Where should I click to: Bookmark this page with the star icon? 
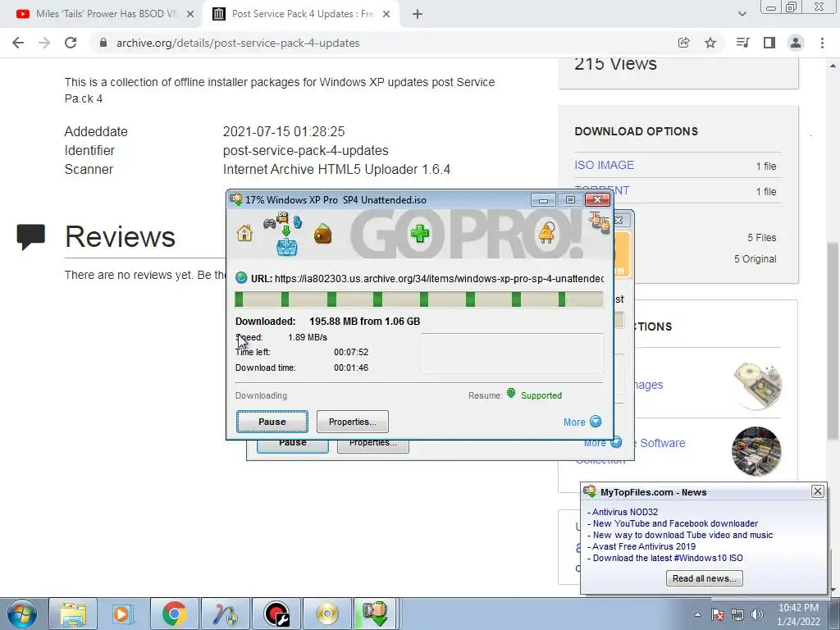point(710,43)
